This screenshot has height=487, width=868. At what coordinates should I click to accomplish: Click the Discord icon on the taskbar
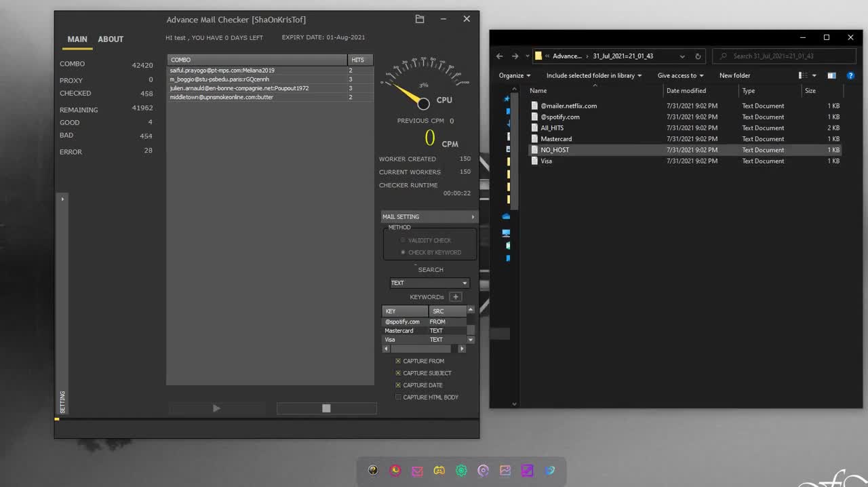tap(439, 470)
